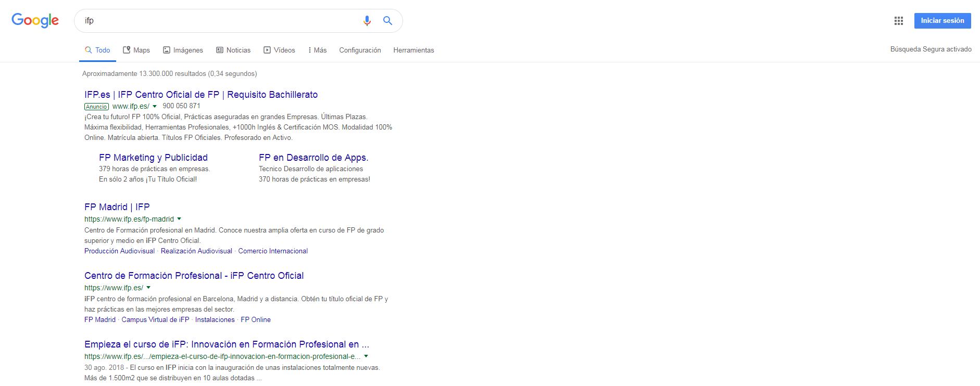Click the Iniciar sesión button

tap(942, 21)
